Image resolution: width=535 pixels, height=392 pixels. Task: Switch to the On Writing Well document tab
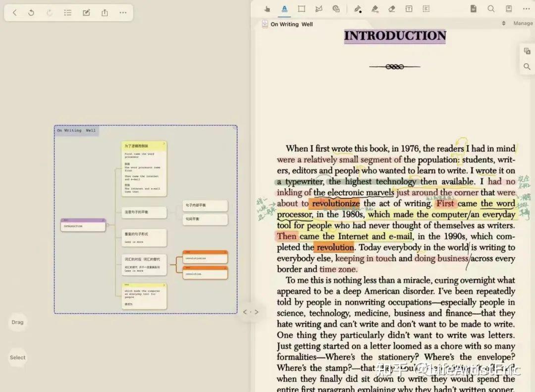pyautogui.click(x=291, y=24)
